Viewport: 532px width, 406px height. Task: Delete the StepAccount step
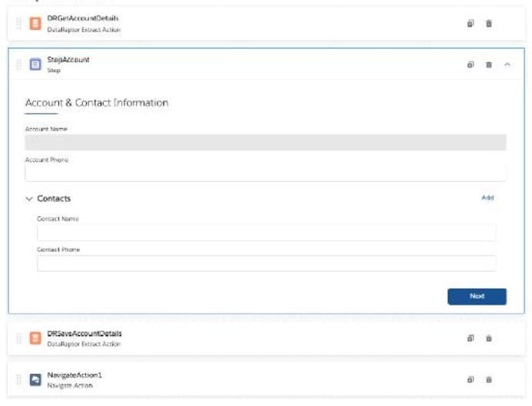tap(489, 65)
